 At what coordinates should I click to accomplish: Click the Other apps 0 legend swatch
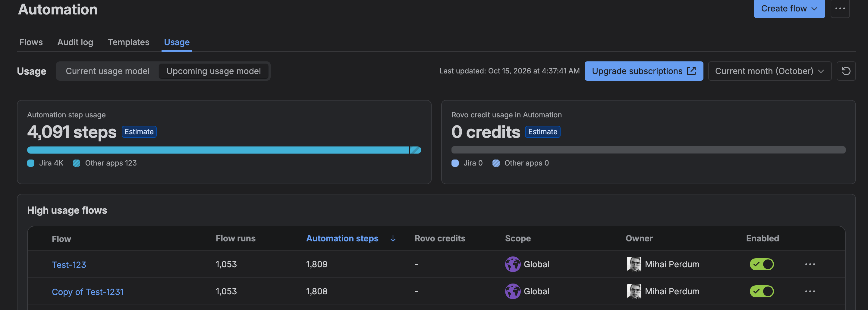pyautogui.click(x=496, y=163)
